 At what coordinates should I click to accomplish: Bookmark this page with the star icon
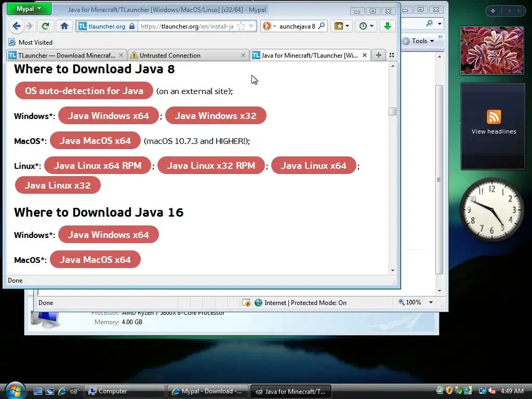point(241,26)
